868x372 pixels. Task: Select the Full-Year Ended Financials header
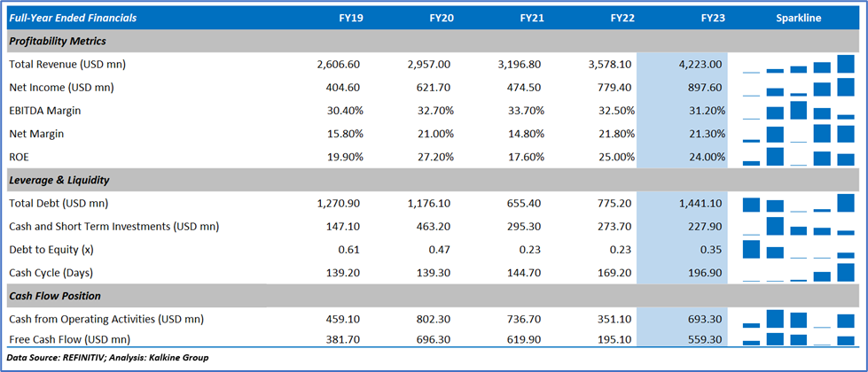tap(73, 18)
